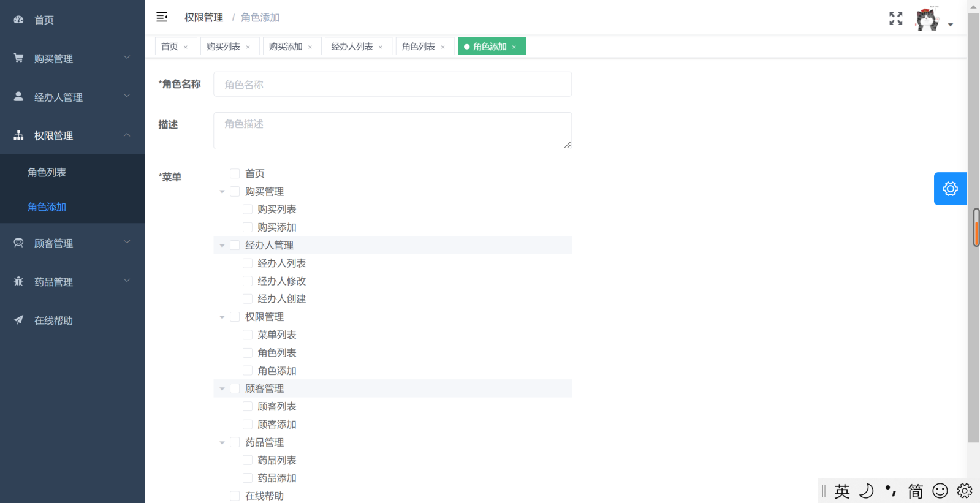Collapse the 顾客管理 tree node
The width and height of the screenshot is (980, 503).
click(x=222, y=389)
